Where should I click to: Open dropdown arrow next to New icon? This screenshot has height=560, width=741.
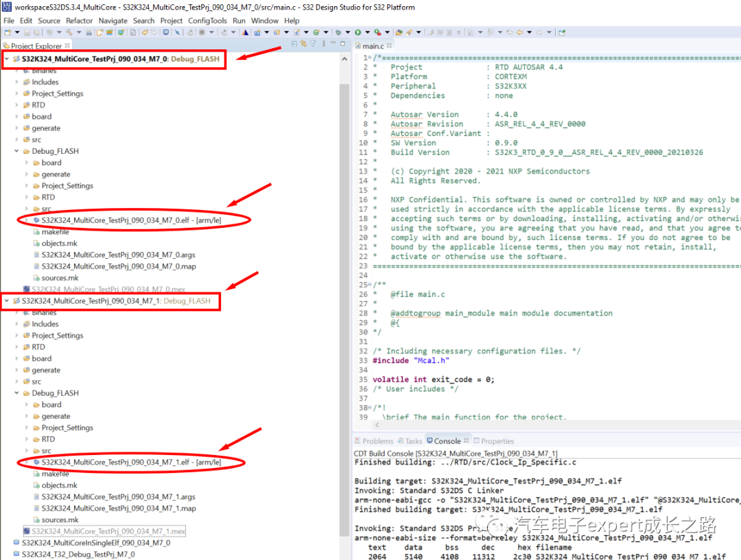pos(17,33)
